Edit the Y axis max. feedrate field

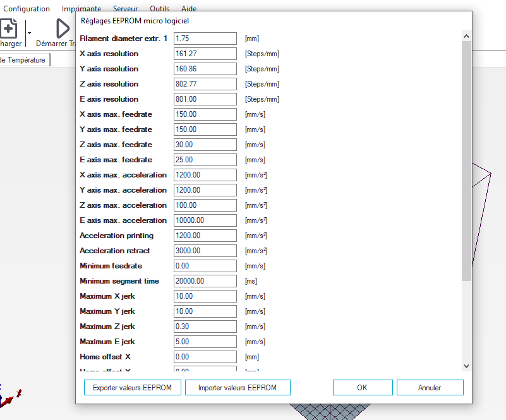(x=205, y=129)
